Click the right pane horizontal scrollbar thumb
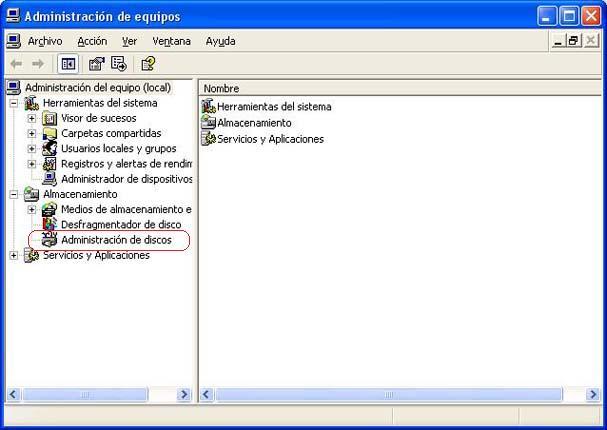This screenshot has width=607, height=430. tap(388, 394)
